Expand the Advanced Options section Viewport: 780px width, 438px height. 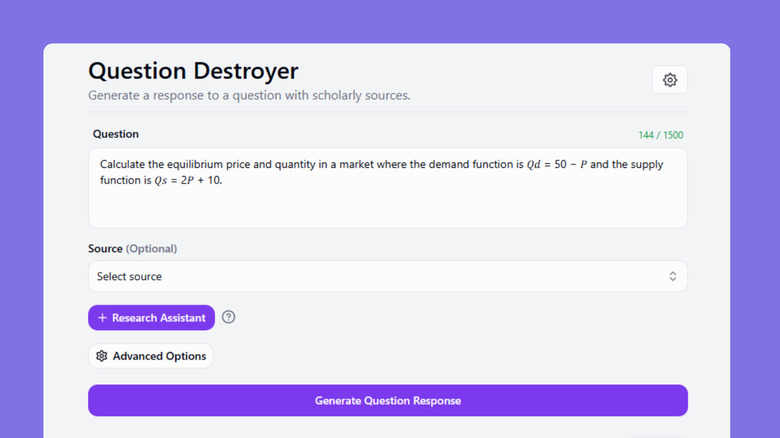pos(151,356)
